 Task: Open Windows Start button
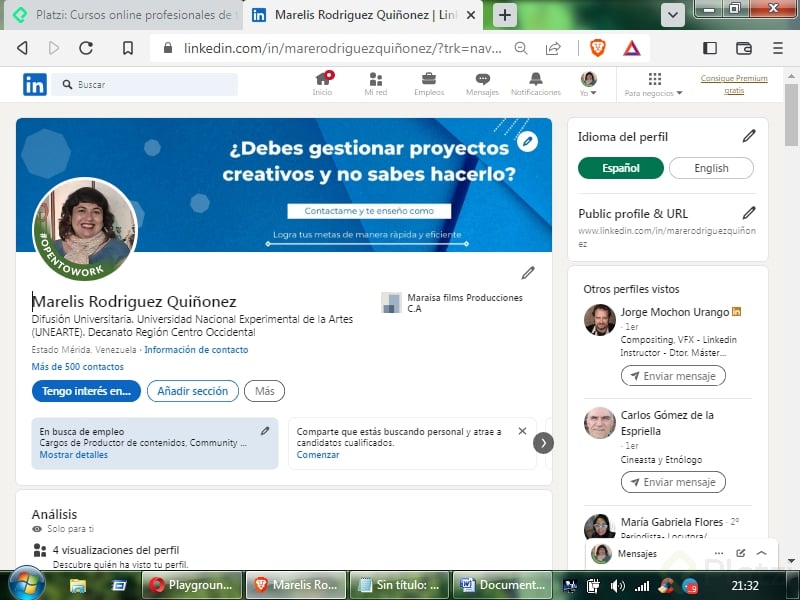pos(26,584)
